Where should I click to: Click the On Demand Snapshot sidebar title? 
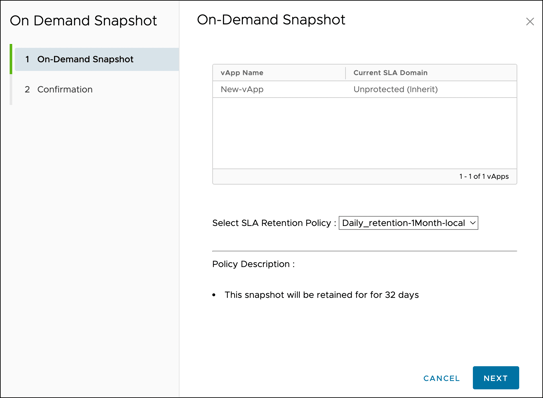tap(83, 21)
